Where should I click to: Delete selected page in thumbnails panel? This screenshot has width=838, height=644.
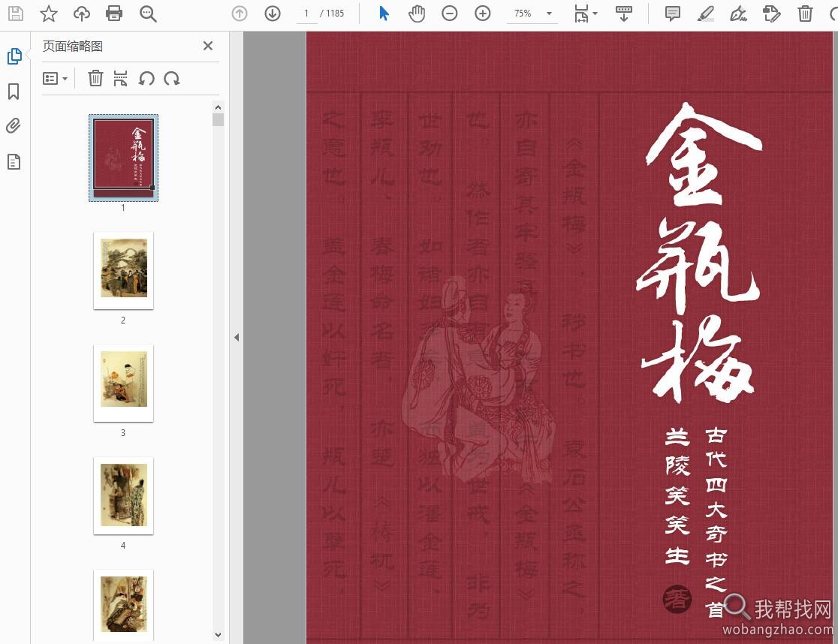tap(95, 79)
